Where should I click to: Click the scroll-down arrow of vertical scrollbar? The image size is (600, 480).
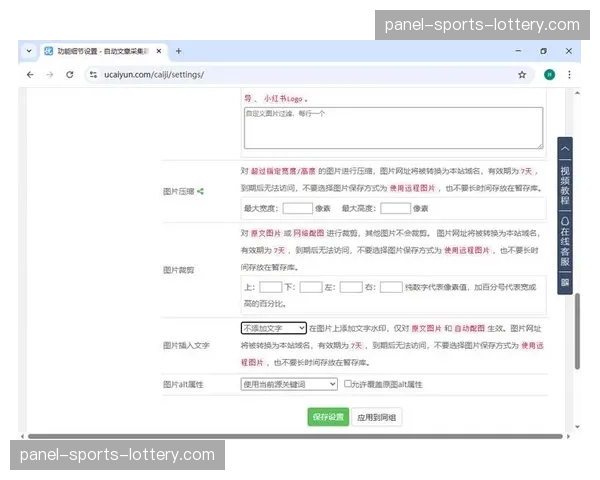pyautogui.click(x=577, y=427)
